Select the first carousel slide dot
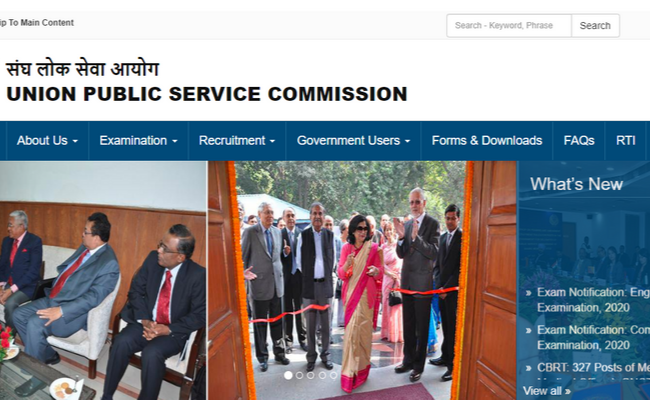 [288, 375]
